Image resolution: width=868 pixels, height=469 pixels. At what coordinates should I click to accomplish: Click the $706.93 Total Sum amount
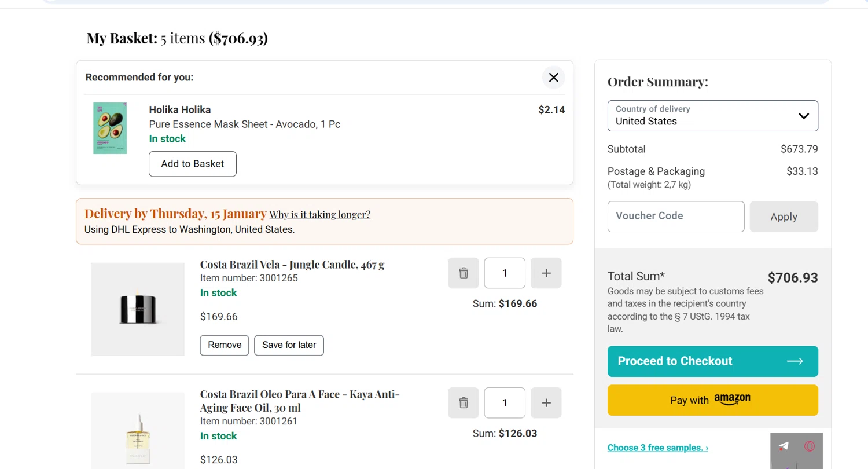(x=793, y=278)
